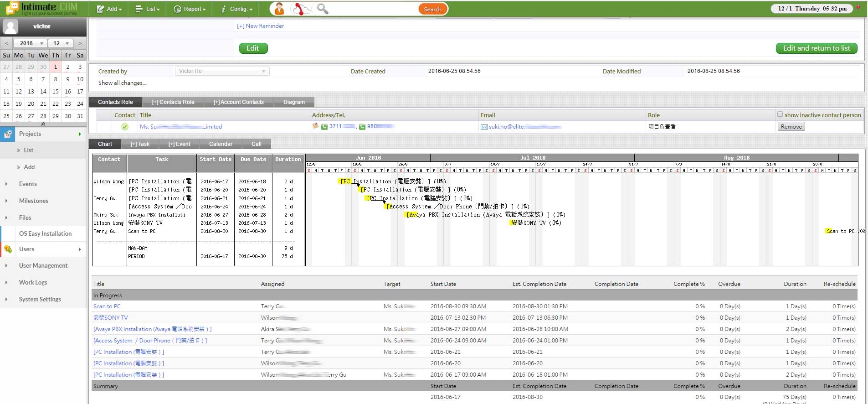Click the green contact status checkmark icon
This screenshot has height=404, width=868.
coord(125,127)
